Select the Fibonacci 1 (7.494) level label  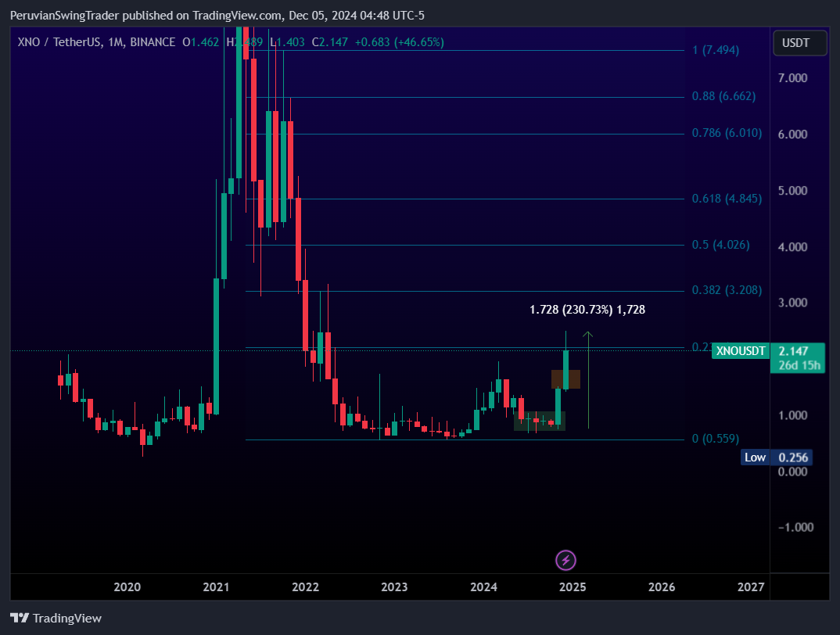coord(715,50)
